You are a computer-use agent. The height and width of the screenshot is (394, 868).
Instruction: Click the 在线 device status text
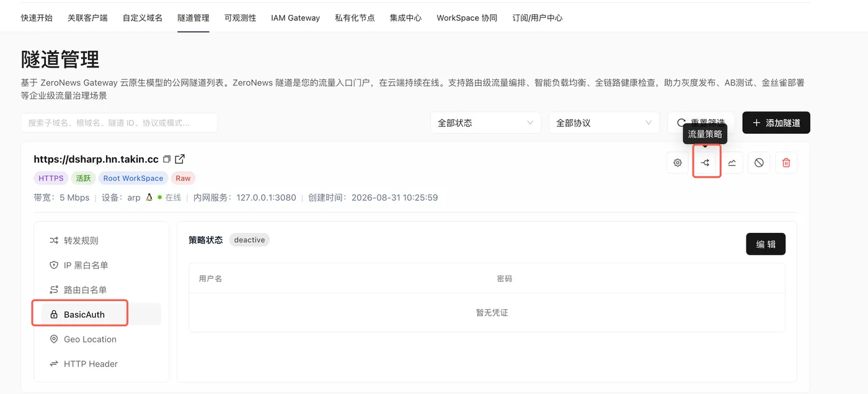coord(173,198)
